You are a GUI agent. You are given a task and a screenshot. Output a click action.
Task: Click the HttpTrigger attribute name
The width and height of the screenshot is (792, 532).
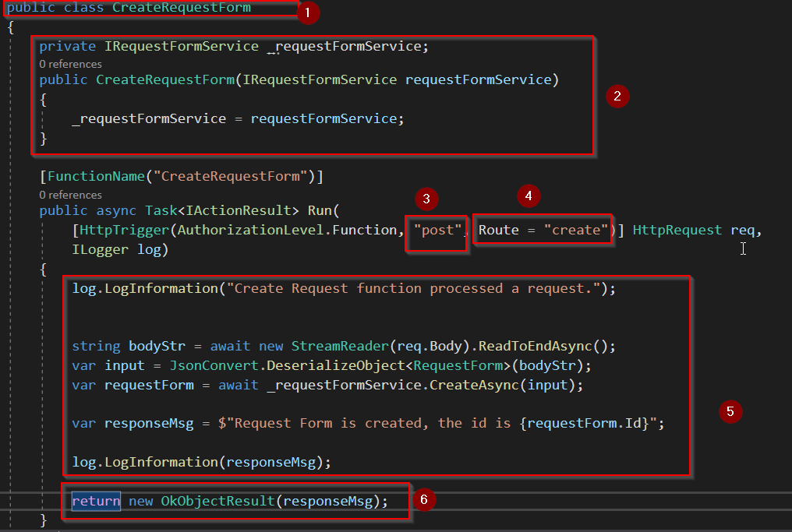coord(124,230)
